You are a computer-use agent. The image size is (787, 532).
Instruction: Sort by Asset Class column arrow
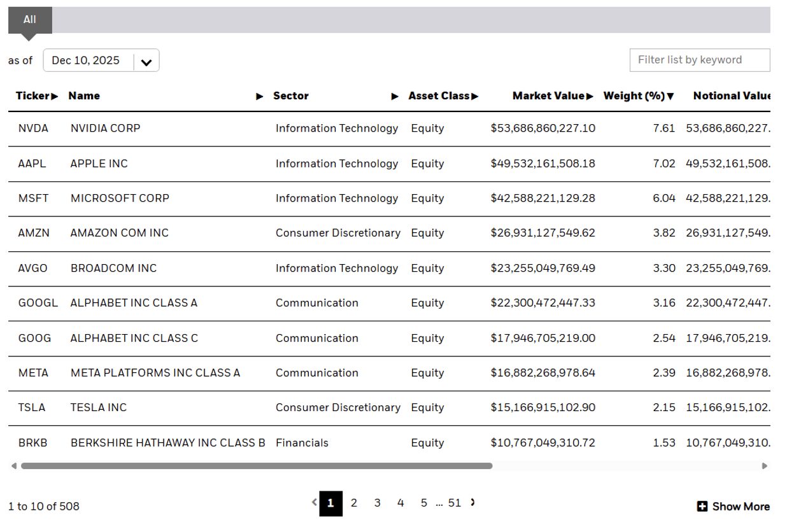point(475,97)
